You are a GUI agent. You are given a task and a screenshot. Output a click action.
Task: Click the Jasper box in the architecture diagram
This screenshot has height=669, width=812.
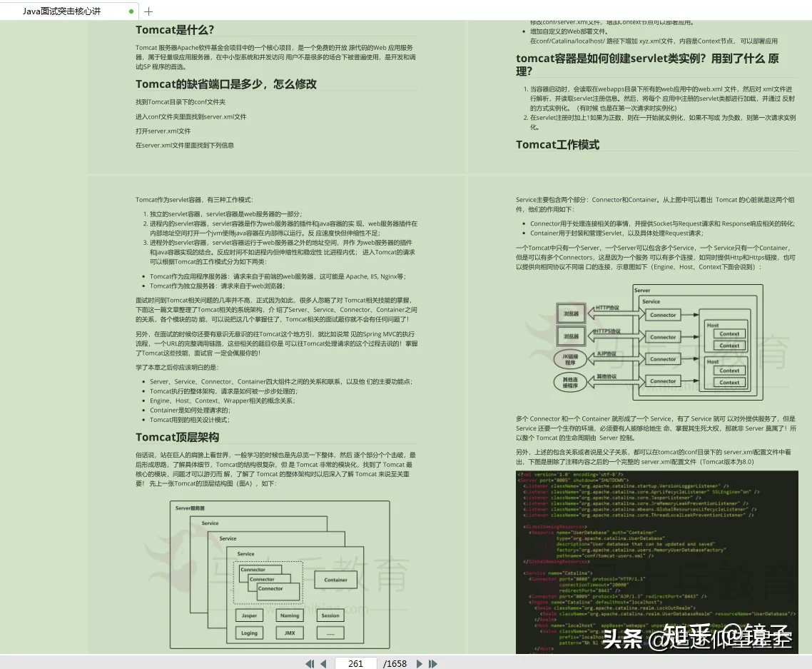pyautogui.click(x=249, y=615)
